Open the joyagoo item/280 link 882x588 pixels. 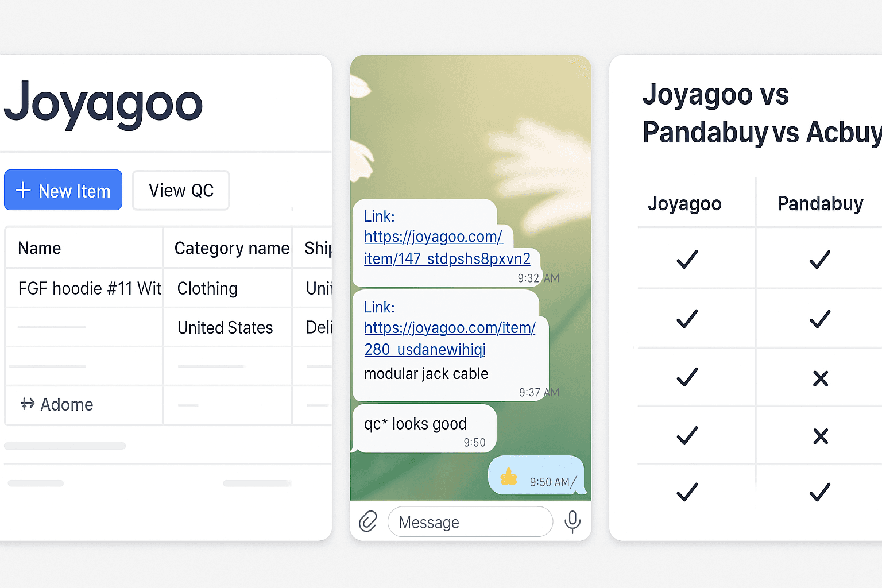pos(450,339)
